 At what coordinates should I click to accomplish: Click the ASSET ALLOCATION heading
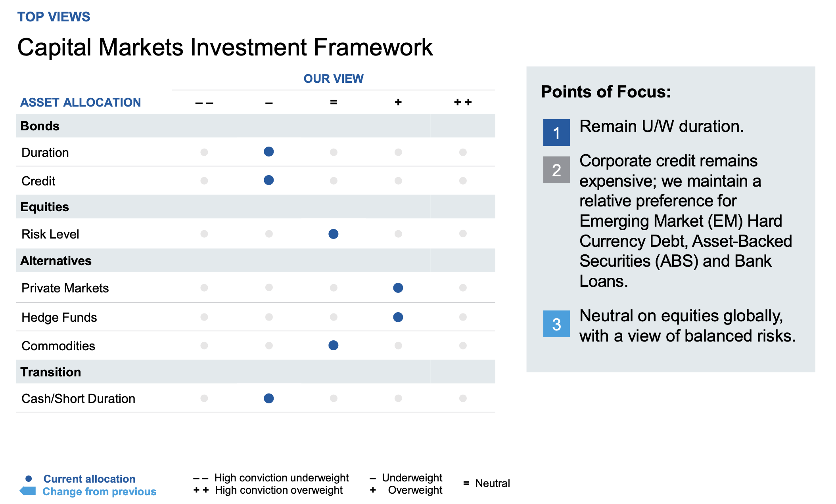tap(81, 102)
